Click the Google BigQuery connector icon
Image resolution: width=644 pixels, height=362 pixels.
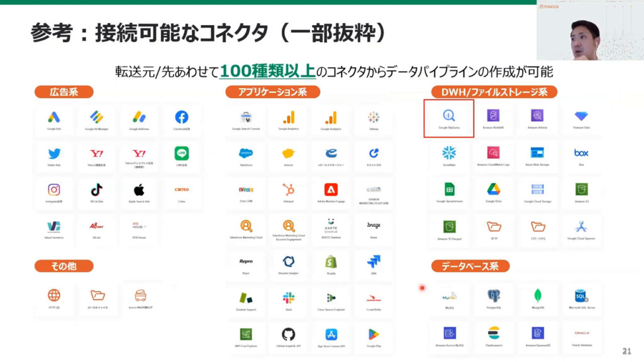(x=448, y=116)
